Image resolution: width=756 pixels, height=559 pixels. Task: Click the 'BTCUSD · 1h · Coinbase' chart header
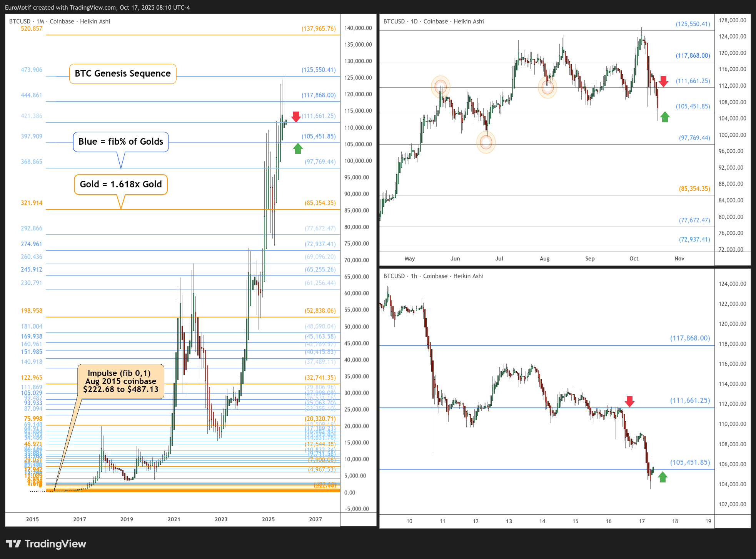coord(433,276)
